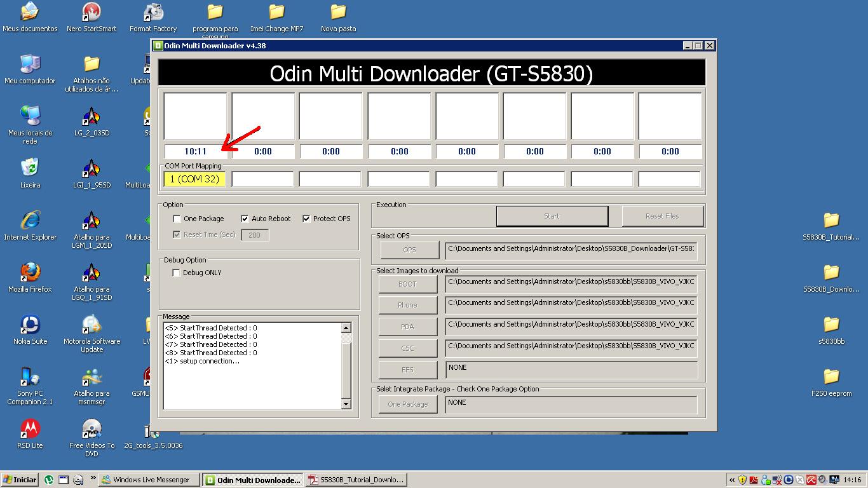This screenshot has height=488, width=868.
Task: Select the Nova pasta folder
Action: [x=338, y=18]
